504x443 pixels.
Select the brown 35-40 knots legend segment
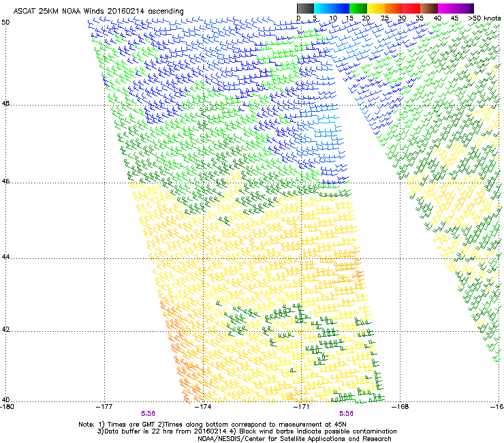(429, 8)
